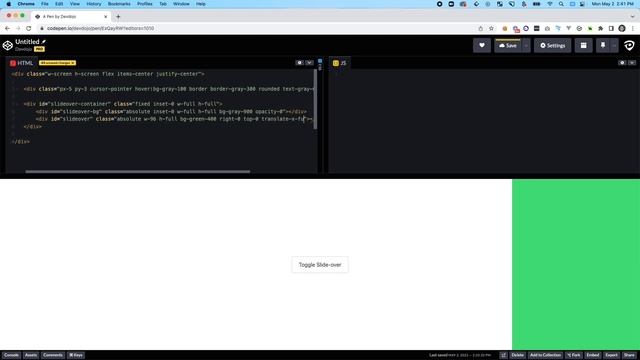Click the camera extension icon in toolbar
Viewport: 640px width, 360px height.
[x=547, y=28]
